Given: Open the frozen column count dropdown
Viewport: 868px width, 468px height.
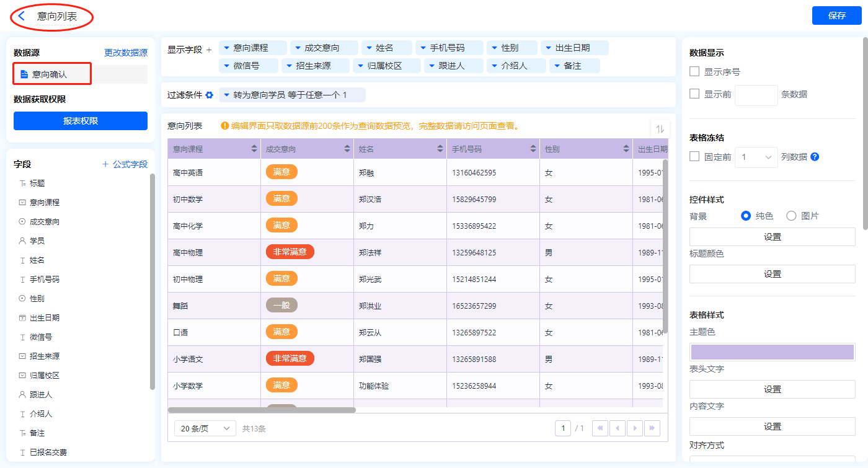Looking at the screenshot, I should tap(756, 157).
